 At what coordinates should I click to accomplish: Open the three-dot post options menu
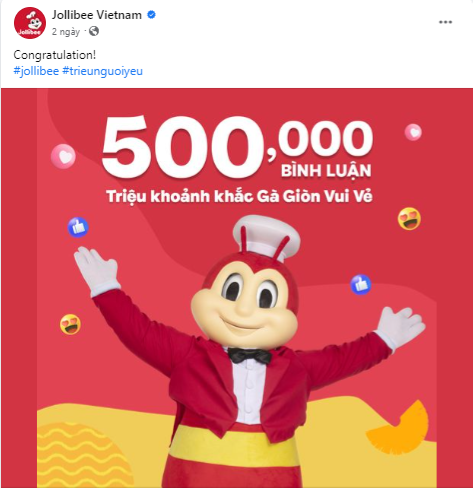click(445, 22)
